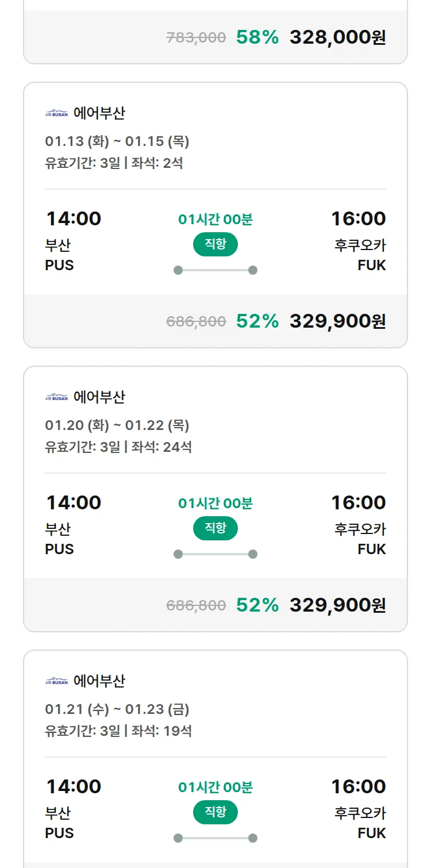Open the 01.13 (화) ~ 01.15 (목) date range

click(117, 141)
